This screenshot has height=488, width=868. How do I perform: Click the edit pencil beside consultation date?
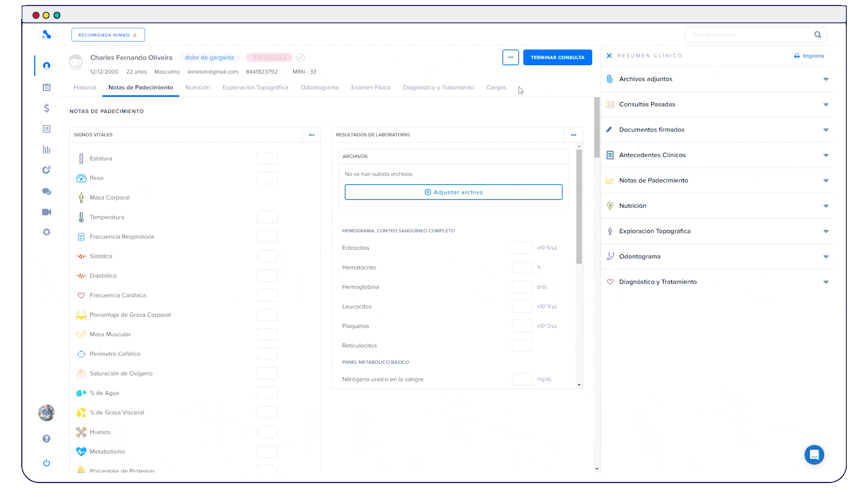[301, 57]
